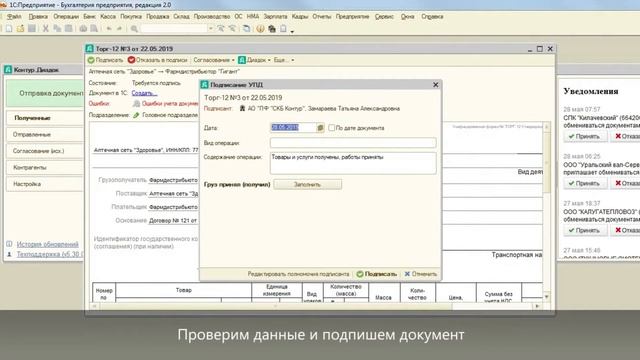Image resolution: width=640 pixels, height=360 pixels.
Task: Click the main toolbar search input field
Action: tap(174, 29)
